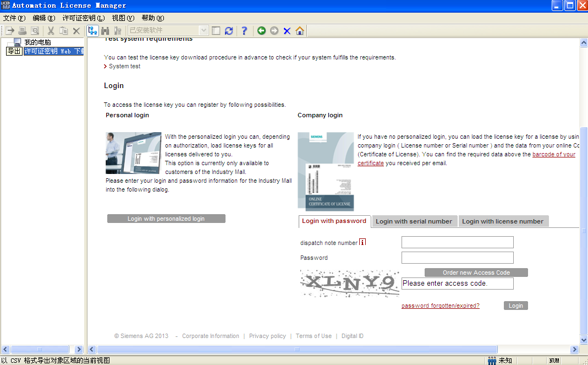Click the vertical scrollbar down arrow

point(584,340)
